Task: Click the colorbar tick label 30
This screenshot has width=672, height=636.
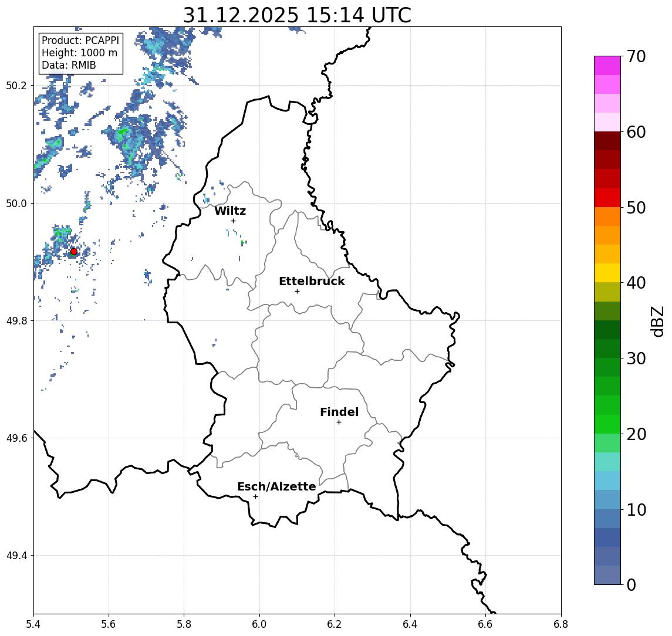Action: [636, 358]
